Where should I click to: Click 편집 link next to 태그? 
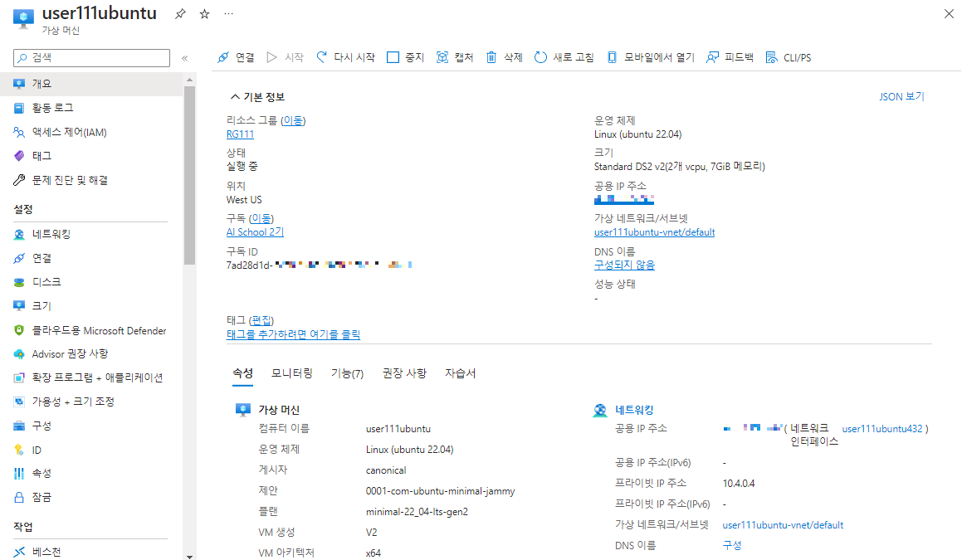coord(262,320)
